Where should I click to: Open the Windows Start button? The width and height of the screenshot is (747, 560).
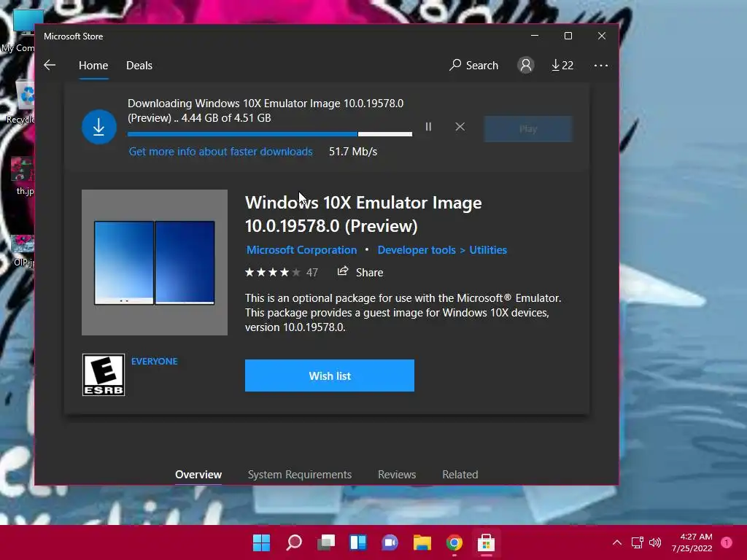(261, 542)
